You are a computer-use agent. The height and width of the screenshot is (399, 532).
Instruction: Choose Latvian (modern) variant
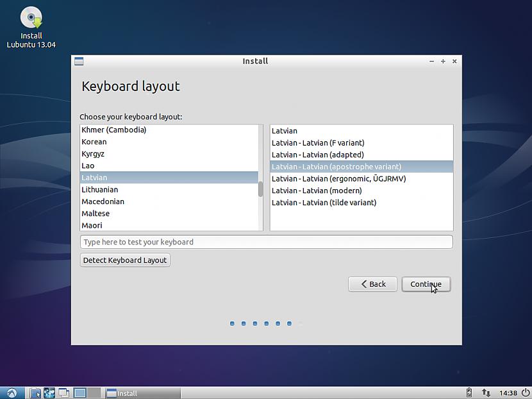click(x=362, y=191)
